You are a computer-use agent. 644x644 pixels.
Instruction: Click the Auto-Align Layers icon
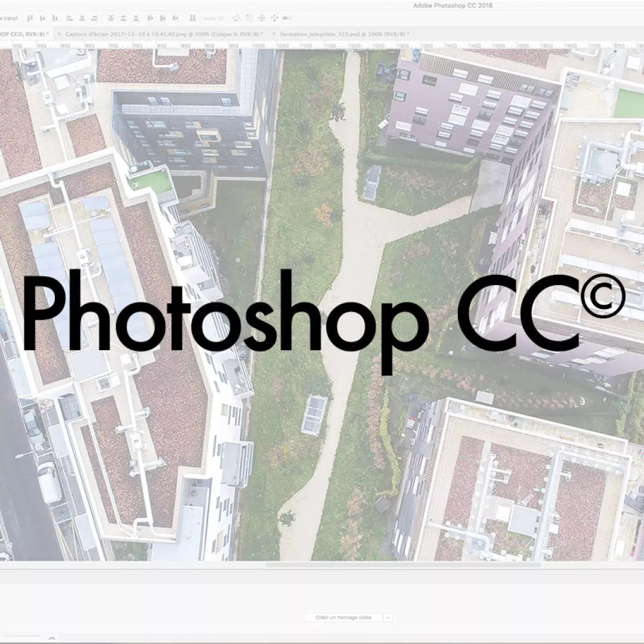click(x=192, y=18)
